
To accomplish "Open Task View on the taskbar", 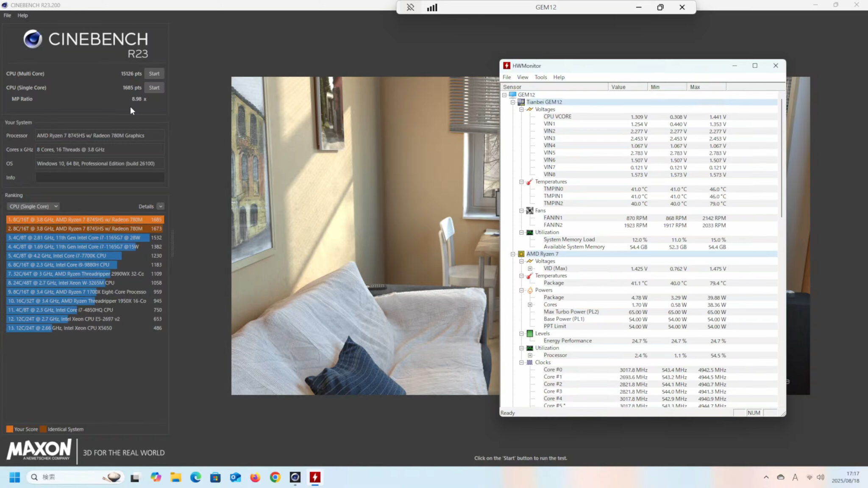I will [135, 477].
